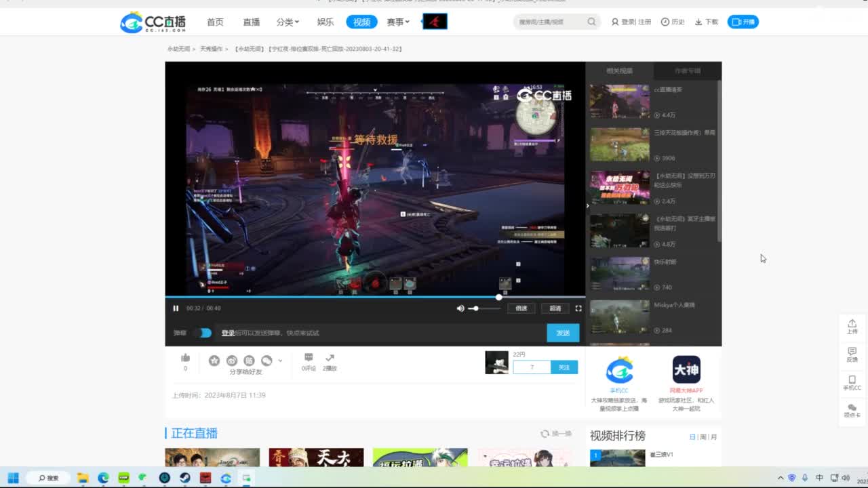This screenshot has width=868, height=488.
Task: Seek using the video progress bar handle
Action: tap(499, 297)
